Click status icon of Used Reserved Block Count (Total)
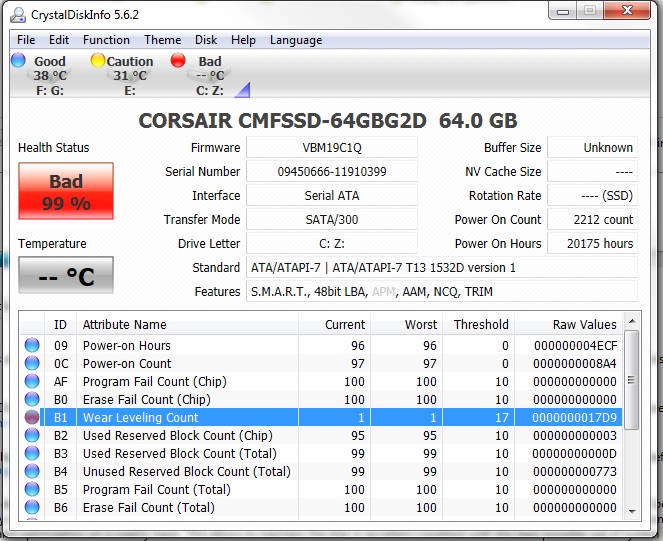Viewport: 663px width, 541px height. pyautogui.click(x=32, y=453)
